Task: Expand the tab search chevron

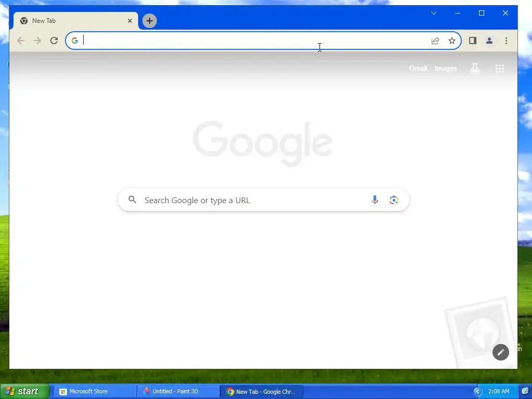Action: point(434,13)
